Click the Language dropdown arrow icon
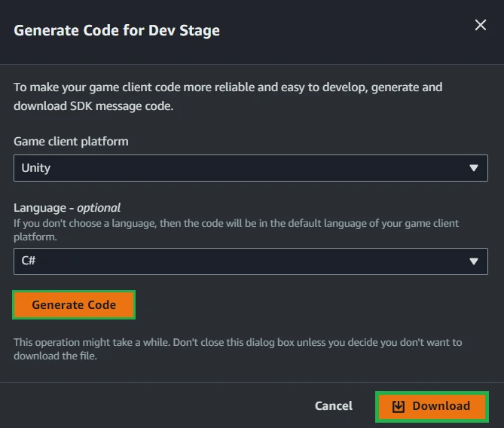The width and height of the screenshot is (504, 428). pos(473,261)
